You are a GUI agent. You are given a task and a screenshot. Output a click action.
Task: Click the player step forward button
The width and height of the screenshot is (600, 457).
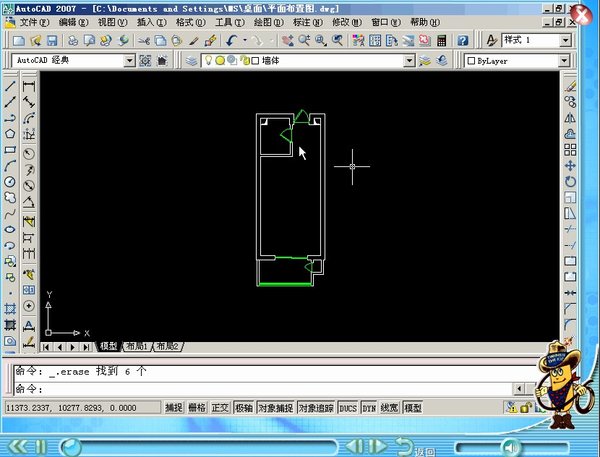[x=378, y=446]
